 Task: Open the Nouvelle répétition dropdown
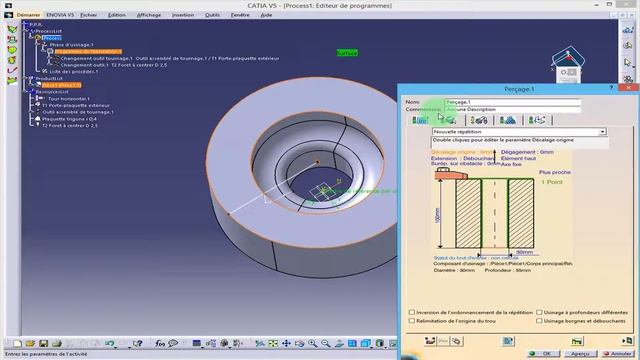tap(602, 132)
